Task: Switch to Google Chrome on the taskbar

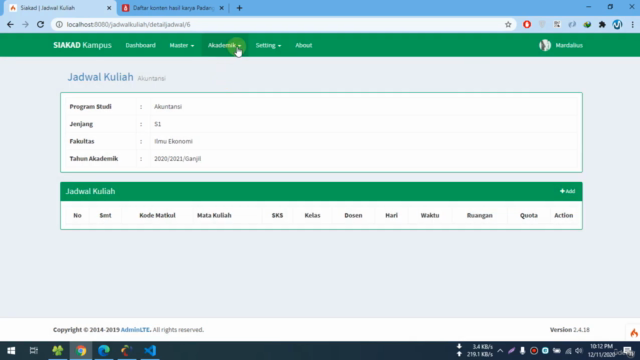Action: (x=81, y=351)
